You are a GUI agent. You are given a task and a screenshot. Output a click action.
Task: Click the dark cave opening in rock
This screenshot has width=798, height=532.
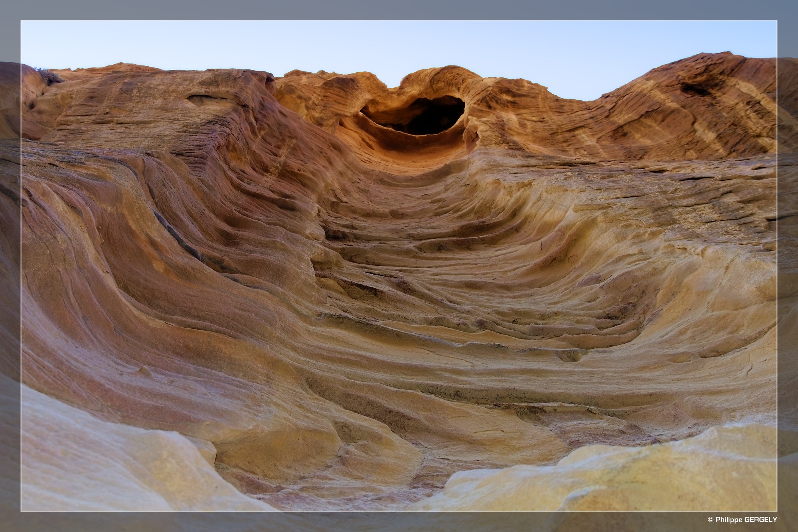tap(427, 116)
